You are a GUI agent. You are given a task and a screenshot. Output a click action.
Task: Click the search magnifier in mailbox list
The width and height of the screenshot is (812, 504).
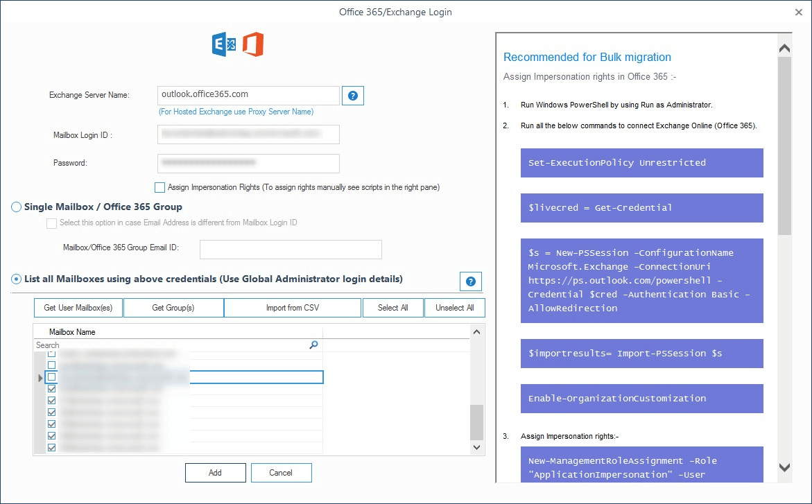[x=313, y=345]
